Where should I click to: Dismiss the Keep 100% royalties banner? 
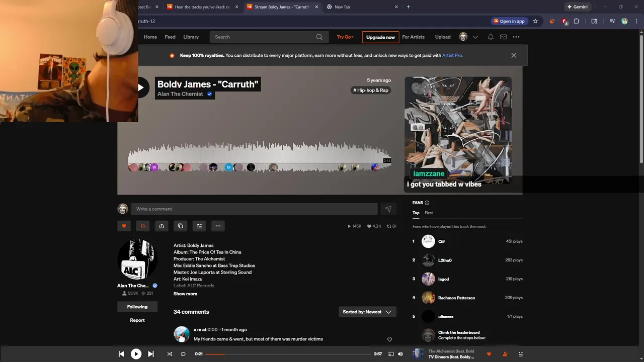pyautogui.click(x=514, y=55)
